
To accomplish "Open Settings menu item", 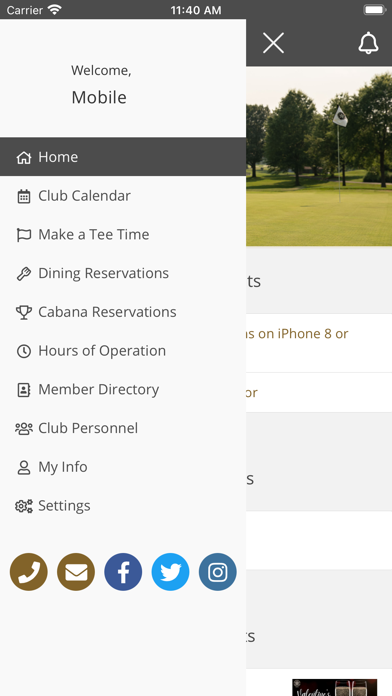I will (x=123, y=506).
